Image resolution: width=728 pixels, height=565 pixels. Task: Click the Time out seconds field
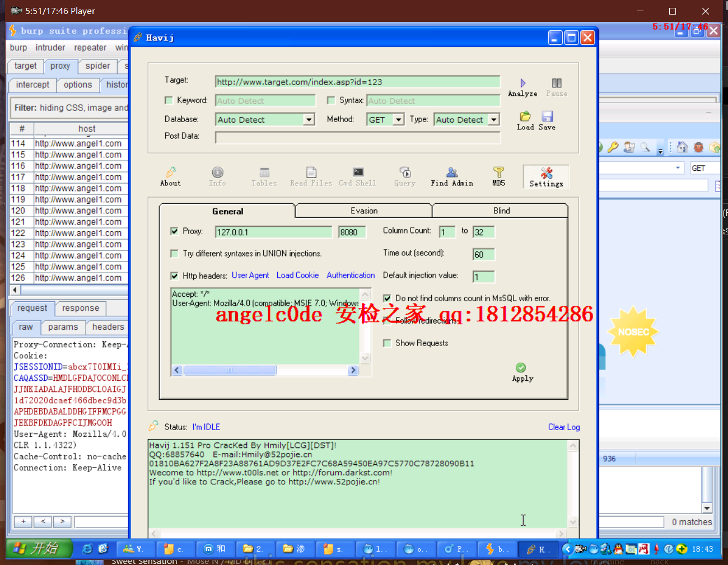pyautogui.click(x=484, y=255)
